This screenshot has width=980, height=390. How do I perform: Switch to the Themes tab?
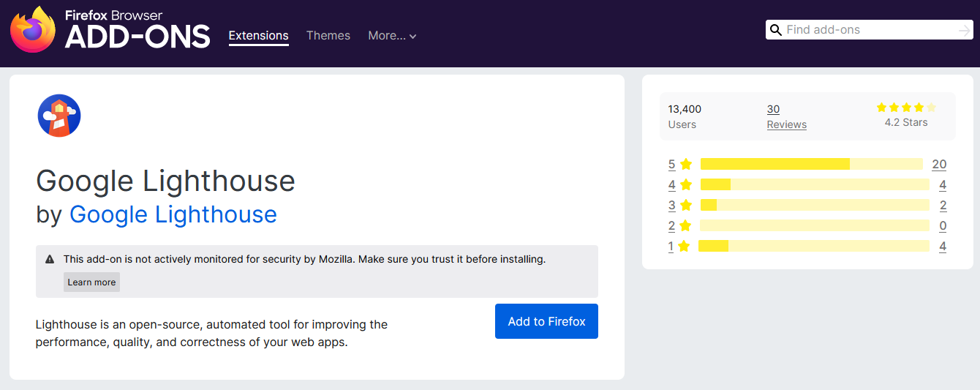click(328, 35)
